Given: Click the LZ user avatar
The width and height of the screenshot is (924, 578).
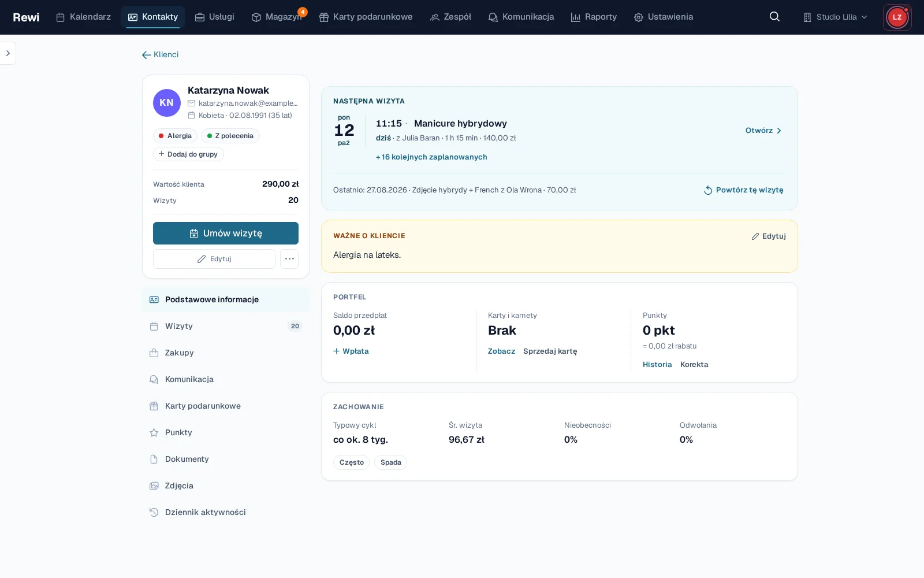Looking at the screenshot, I should [x=897, y=17].
